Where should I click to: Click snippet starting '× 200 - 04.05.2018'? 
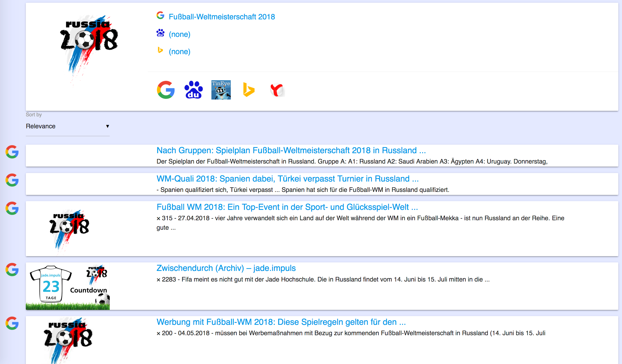351,333
